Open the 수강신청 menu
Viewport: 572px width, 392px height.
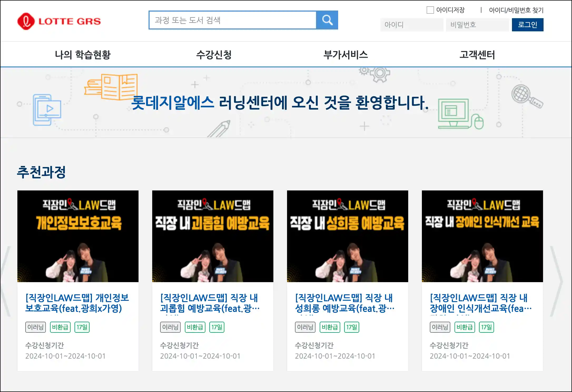tap(214, 55)
